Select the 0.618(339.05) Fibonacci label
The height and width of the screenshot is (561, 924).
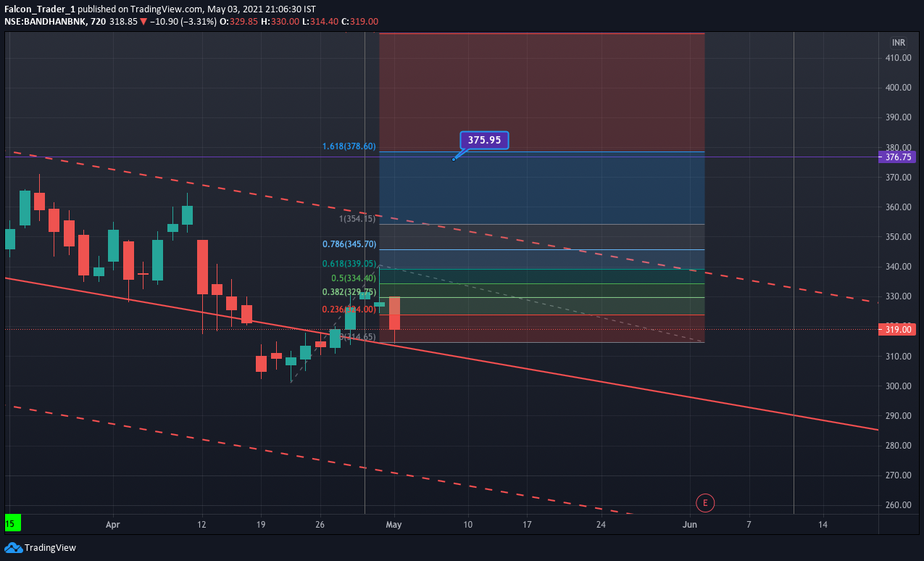point(349,265)
